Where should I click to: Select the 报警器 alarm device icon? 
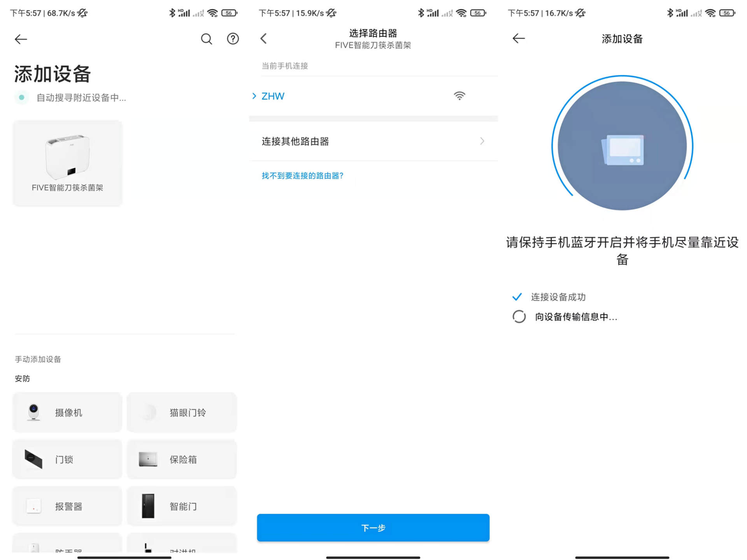pos(33,506)
